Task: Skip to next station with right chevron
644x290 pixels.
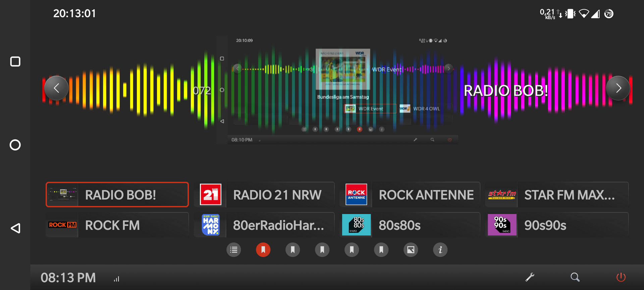Action: pos(618,88)
